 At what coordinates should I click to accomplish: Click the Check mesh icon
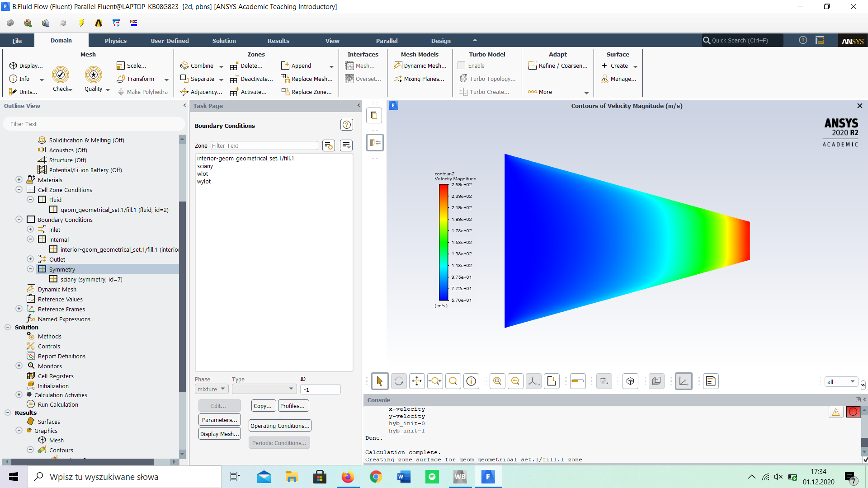coord(60,75)
